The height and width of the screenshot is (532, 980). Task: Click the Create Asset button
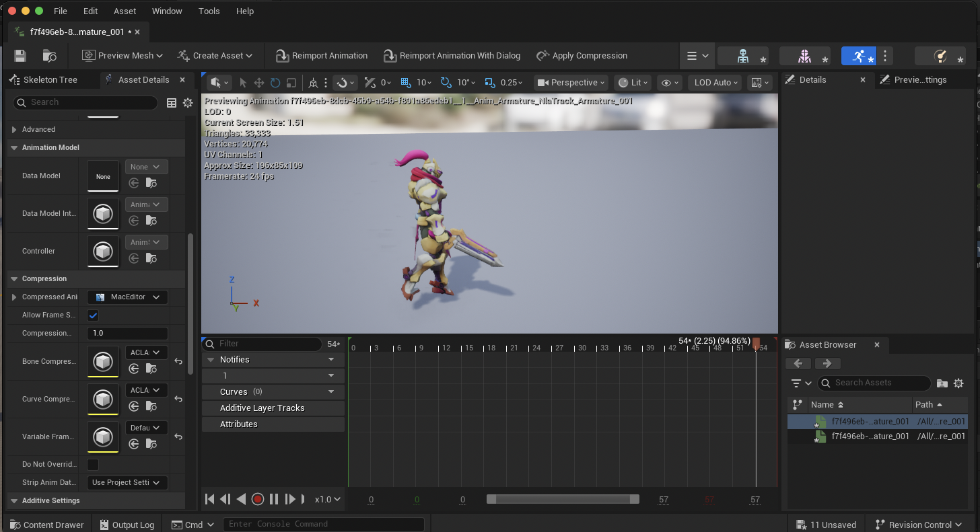tap(215, 56)
